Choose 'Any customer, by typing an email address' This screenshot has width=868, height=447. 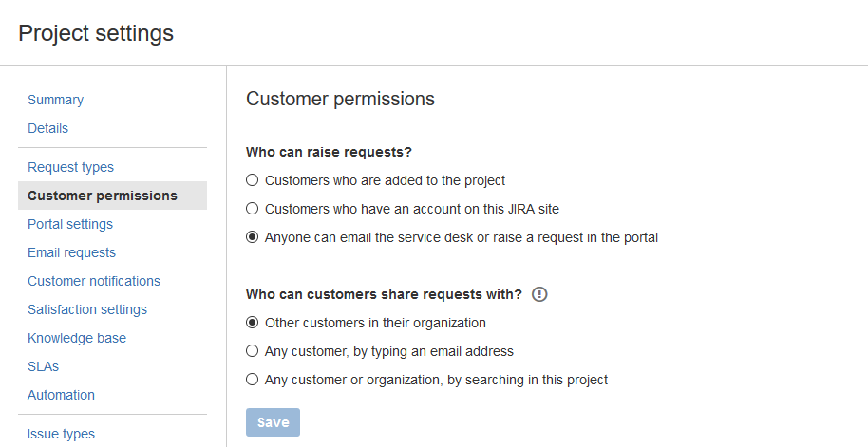click(x=253, y=351)
